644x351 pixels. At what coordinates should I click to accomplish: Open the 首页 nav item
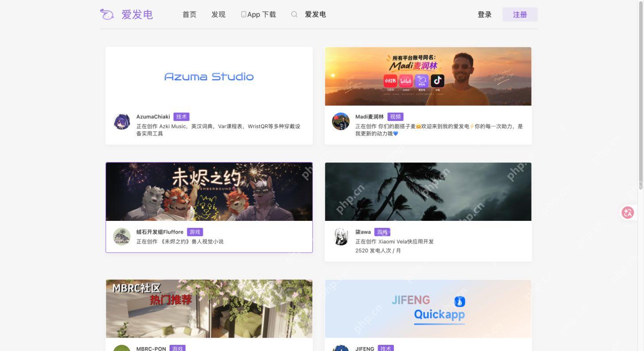point(189,15)
